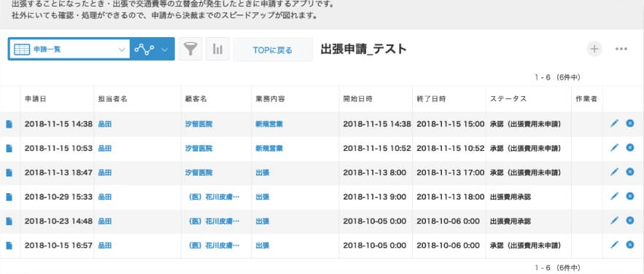Image resolution: width=644 pixels, height=274 pixels.
Task: Sort by the 申請日 column header
Action: pyautogui.click(x=35, y=99)
